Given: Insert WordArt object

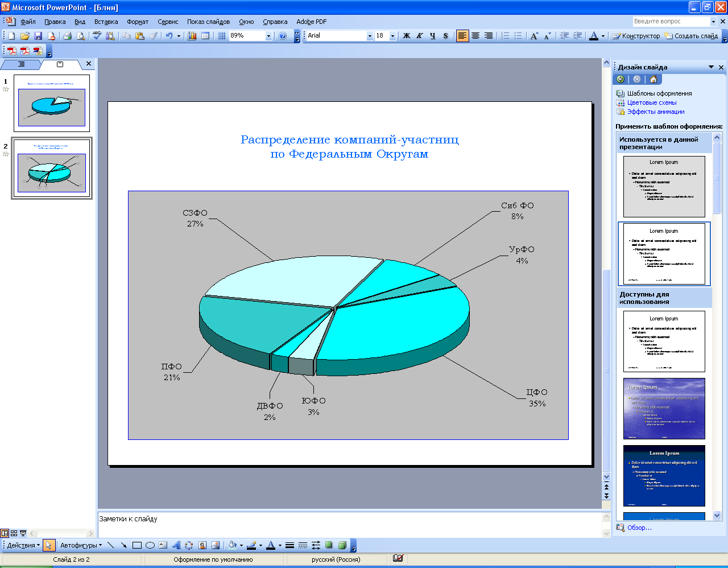Looking at the screenshot, I should pos(176,545).
